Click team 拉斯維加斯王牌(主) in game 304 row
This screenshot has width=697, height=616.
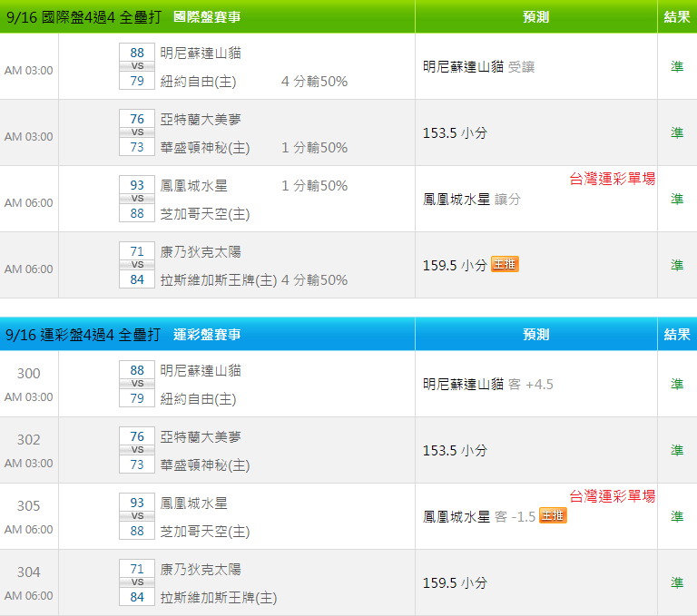click(x=219, y=598)
